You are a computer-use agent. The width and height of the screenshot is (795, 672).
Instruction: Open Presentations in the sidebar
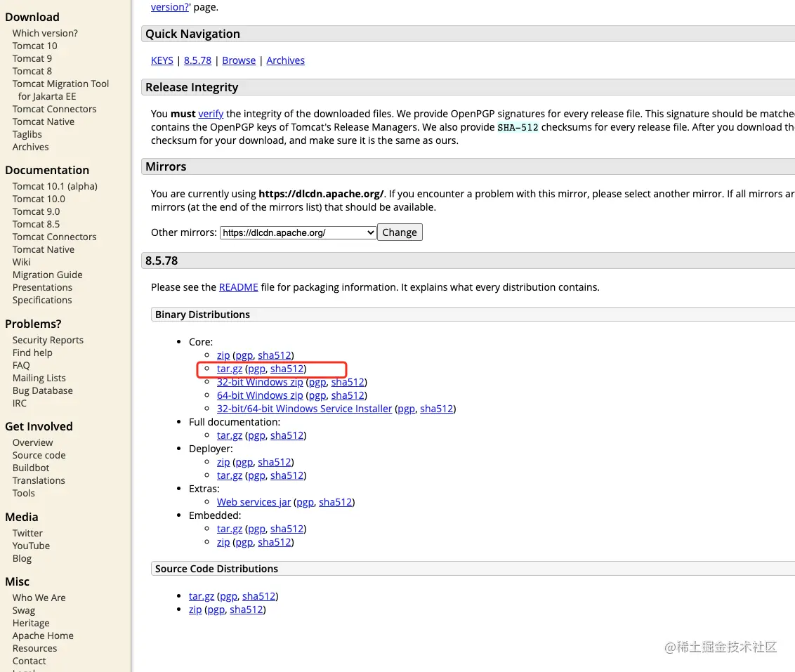[42, 287]
